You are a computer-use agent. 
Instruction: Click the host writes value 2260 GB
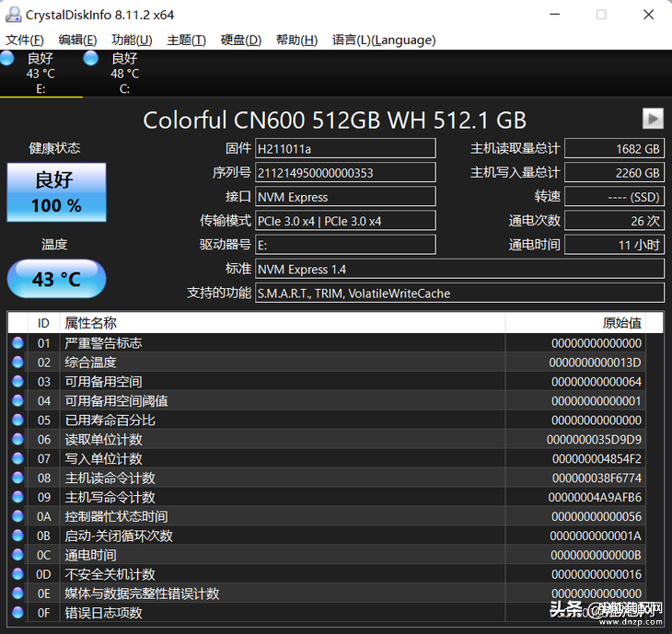pos(615,173)
